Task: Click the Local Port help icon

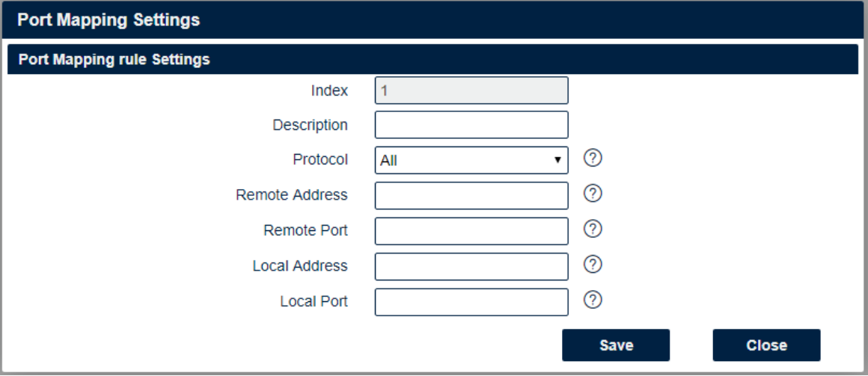Action: [x=593, y=301]
